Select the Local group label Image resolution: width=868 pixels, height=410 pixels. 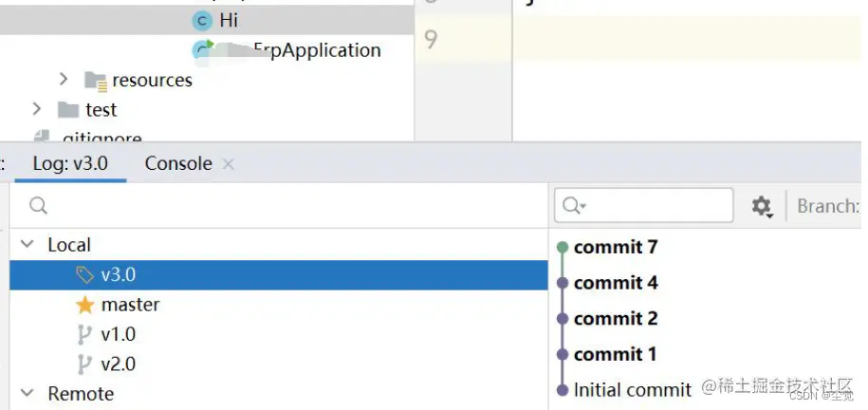tap(68, 245)
